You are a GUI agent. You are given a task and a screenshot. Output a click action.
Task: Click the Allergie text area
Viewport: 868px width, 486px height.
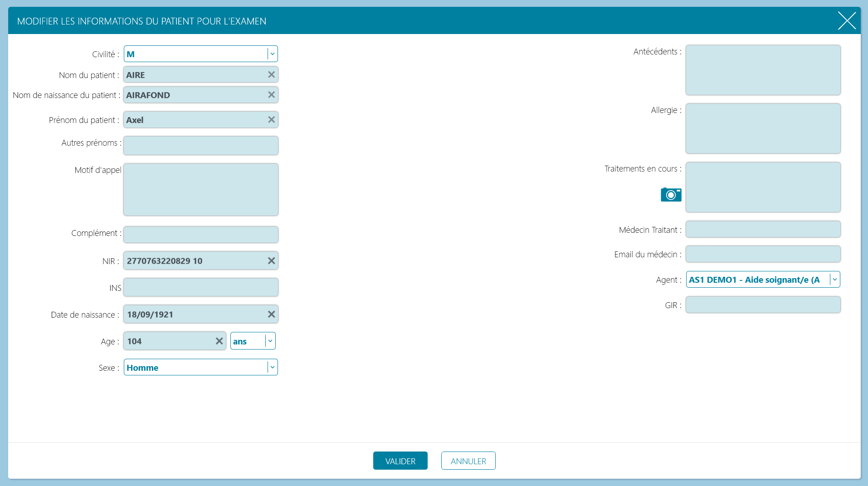[x=763, y=128]
